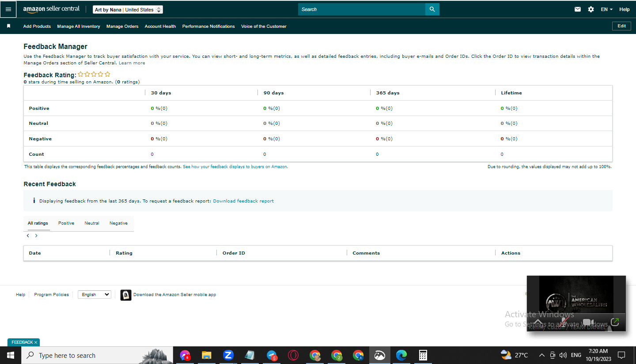
Task: Open 'See how your feedback displays to buyers' link
Action: [235, 167]
